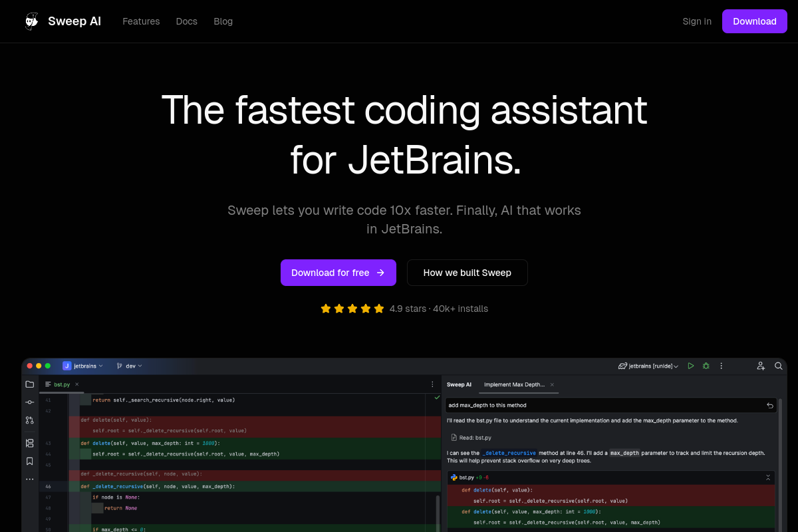This screenshot has width=798, height=532.
Task: Open the Docs nav link
Action: [x=186, y=21]
